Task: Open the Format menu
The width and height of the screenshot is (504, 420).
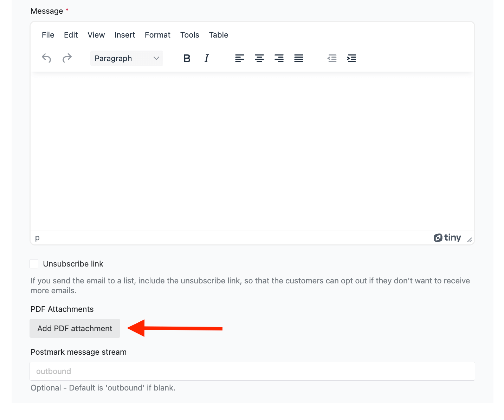Action: point(157,35)
